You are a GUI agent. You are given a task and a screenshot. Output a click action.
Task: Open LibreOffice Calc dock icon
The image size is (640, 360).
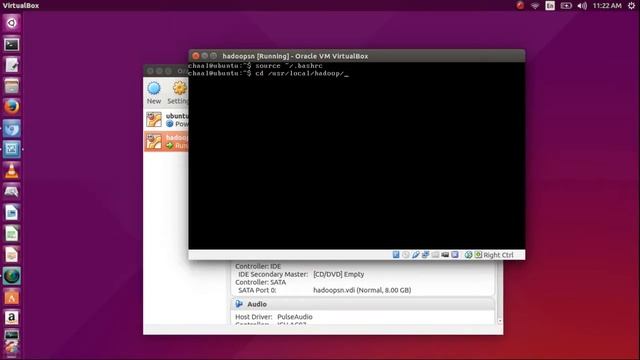pyautogui.click(x=11, y=234)
